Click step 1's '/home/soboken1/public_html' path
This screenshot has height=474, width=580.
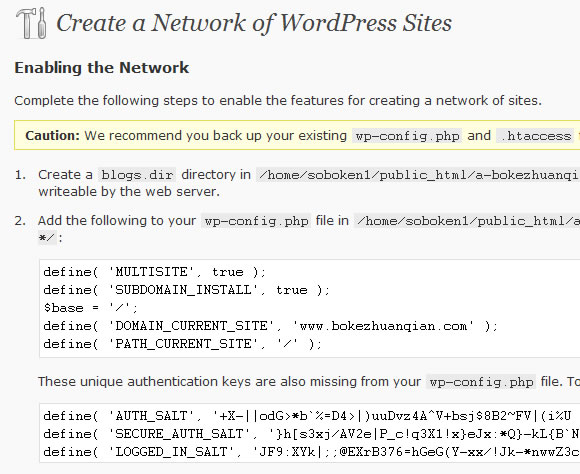tap(418, 175)
